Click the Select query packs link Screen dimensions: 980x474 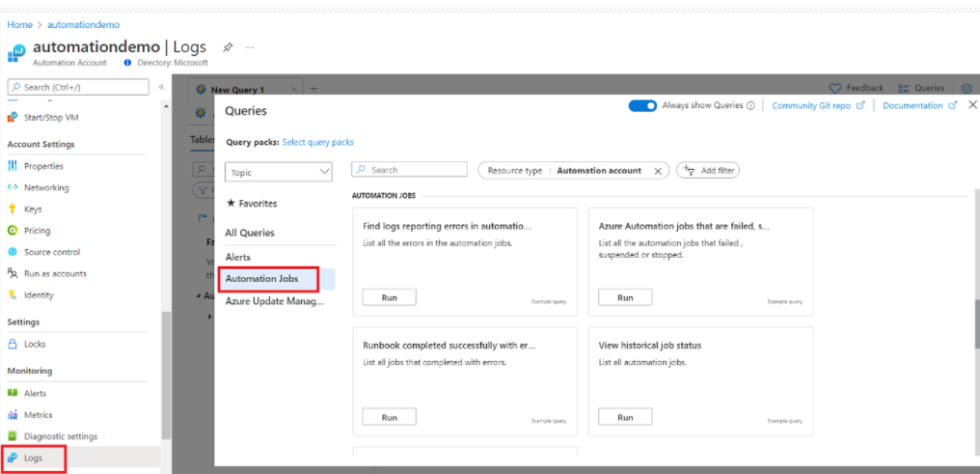(x=317, y=142)
